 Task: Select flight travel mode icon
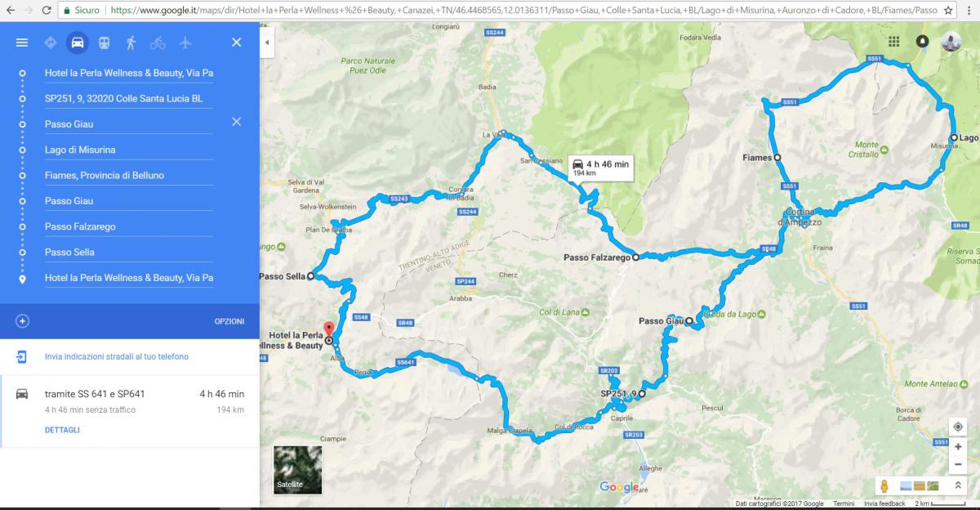pyautogui.click(x=185, y=42)
